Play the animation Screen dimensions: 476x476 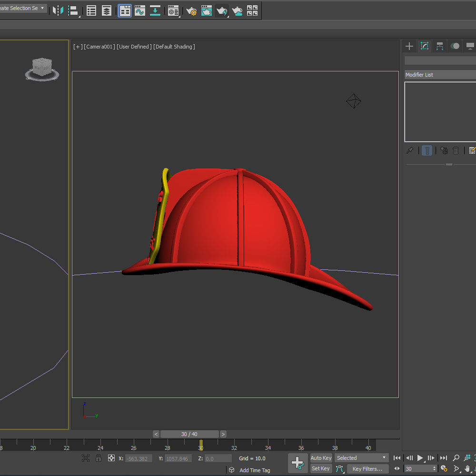[x=420, y=458]
